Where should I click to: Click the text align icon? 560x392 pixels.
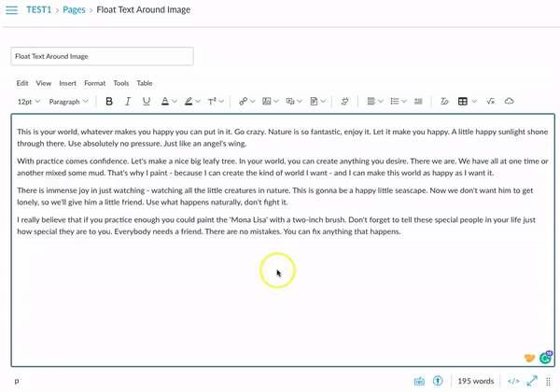pyautogui.click(x=371, y=102)
